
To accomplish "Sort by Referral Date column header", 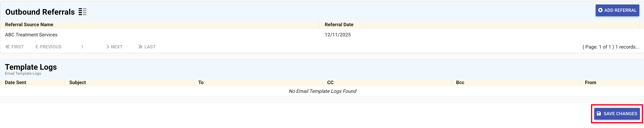I will point(339,25).
